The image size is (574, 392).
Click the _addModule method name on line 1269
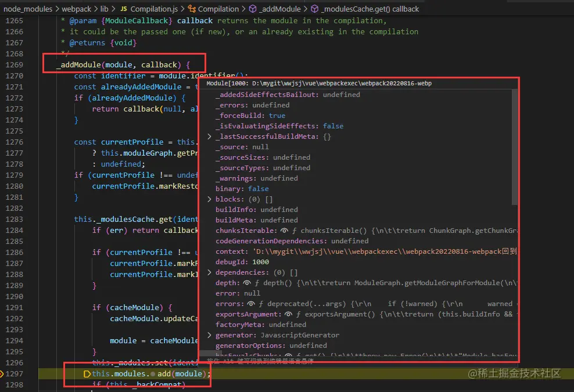(78, 65)
